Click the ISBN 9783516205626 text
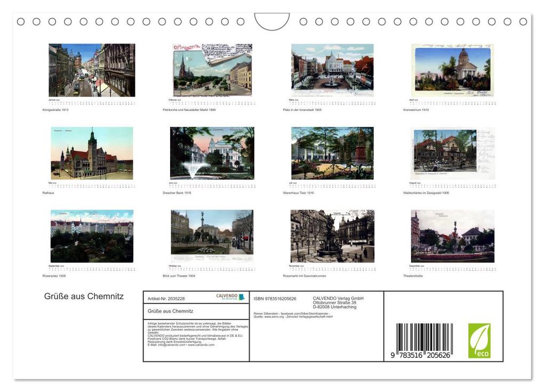 (275, 299)
